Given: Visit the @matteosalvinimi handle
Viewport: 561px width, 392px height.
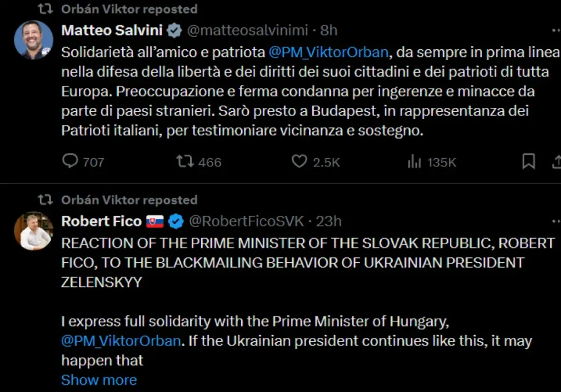Looking at the screenshot, I should tap(248, 30).
